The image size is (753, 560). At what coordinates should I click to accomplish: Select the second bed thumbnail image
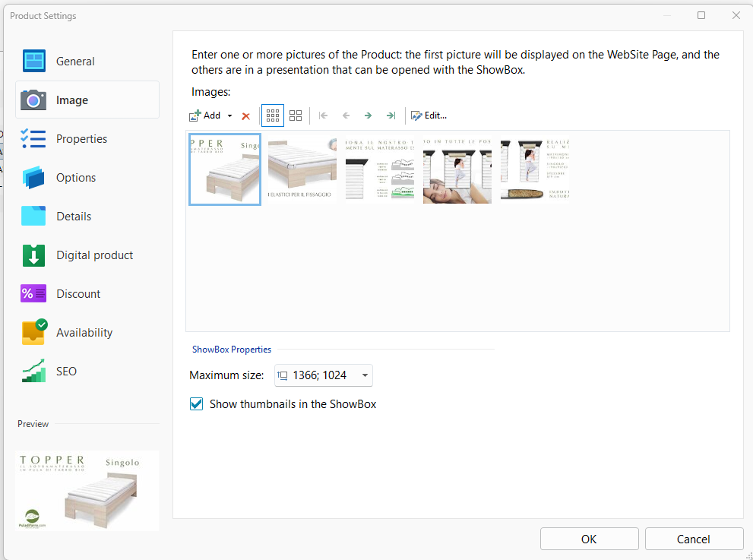tap(302, 171)
